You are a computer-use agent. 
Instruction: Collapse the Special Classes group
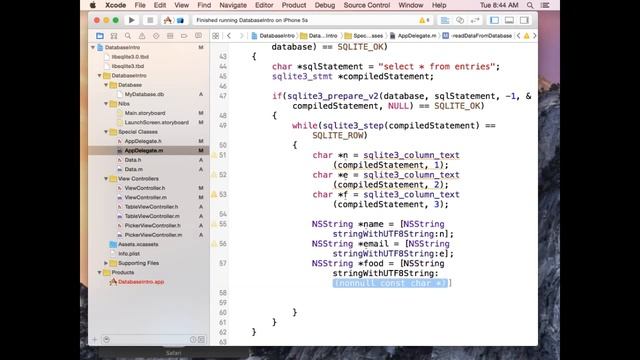[106, 132]
